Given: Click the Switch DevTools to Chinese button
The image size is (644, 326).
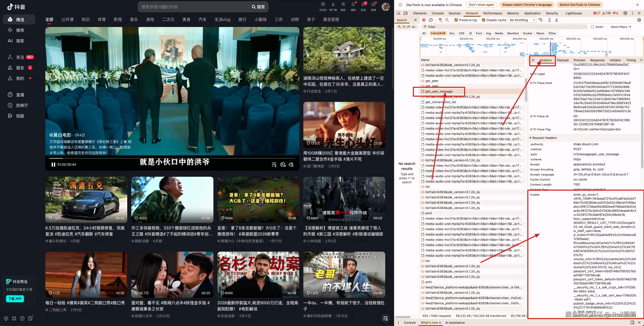Looking at the screenshot, I should click(x=579, y=5).
